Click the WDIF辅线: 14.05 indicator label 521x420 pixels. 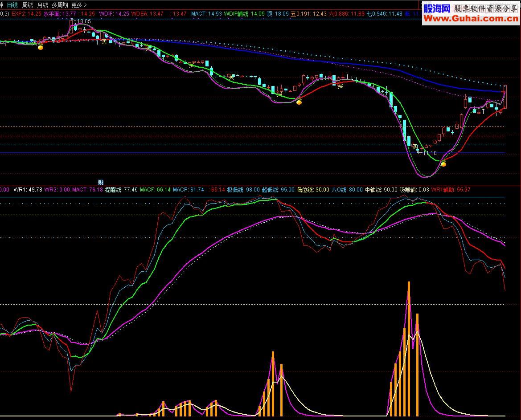(x=244, y=14)
